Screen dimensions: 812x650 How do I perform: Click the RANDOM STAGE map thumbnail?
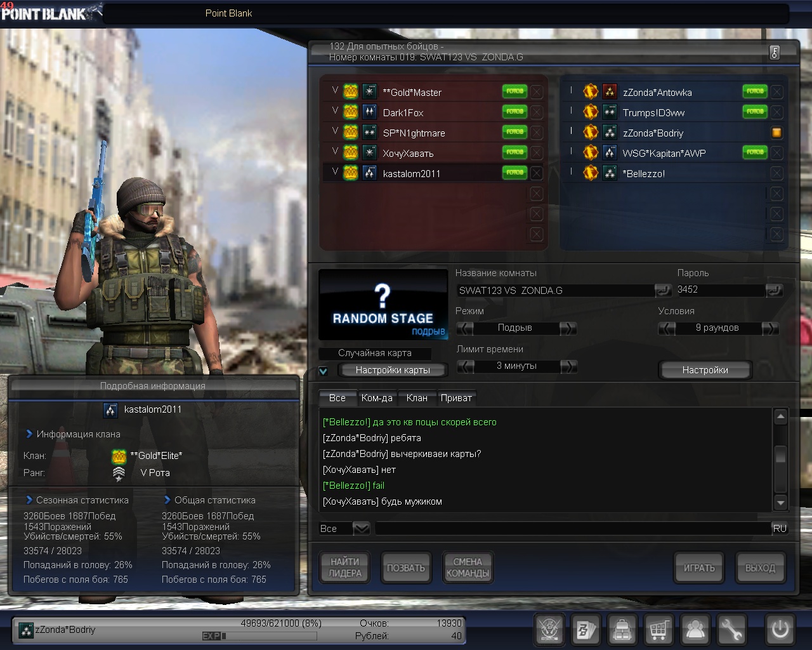click(x=383, y=304)
